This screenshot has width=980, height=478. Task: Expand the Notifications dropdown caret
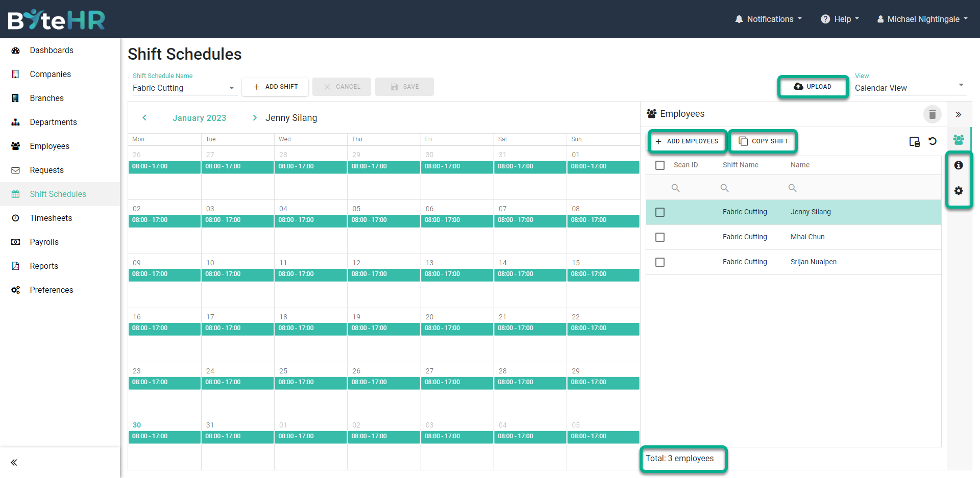tap(800, 19)
